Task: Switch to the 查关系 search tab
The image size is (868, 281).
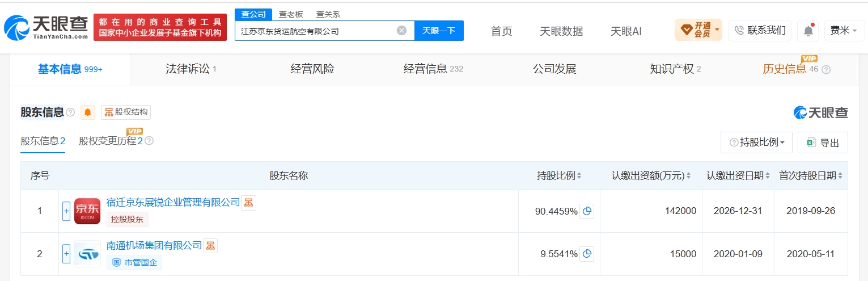Action: click(328, 15)
